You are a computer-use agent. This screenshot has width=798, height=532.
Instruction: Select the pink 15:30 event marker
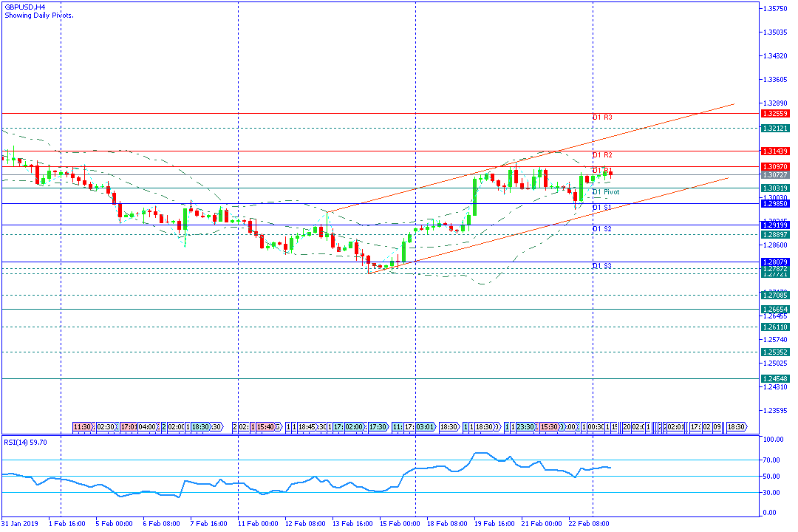coord(549,426)
